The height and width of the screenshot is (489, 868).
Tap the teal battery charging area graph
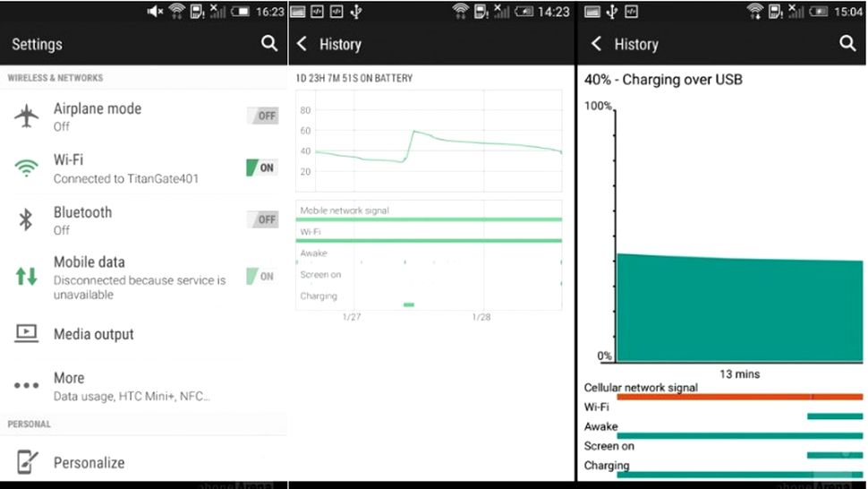[x=738, y=305]
